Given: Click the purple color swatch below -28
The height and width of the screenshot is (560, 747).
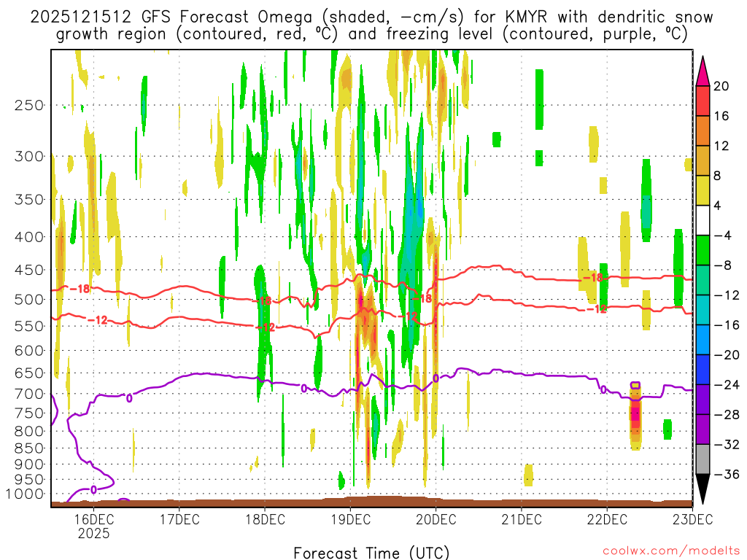Looking at the screenshot, I should tap(703, 429).
